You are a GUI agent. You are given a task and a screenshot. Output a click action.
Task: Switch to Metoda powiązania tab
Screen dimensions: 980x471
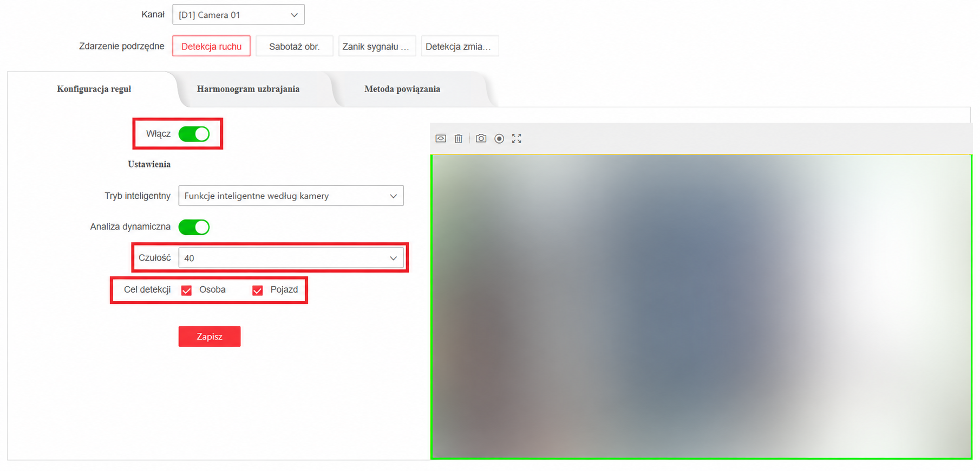[x=402, y=89]
